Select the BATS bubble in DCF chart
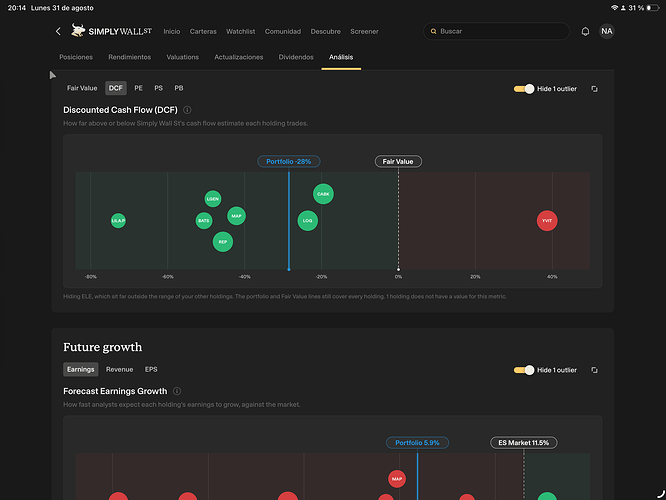The image size is (666, 500). 204,220
